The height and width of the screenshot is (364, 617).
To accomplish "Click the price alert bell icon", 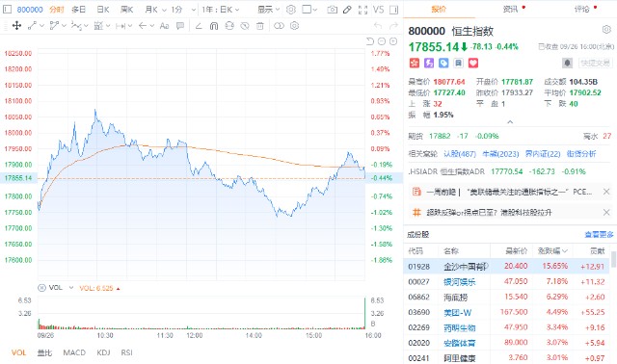I will (567, 63).
